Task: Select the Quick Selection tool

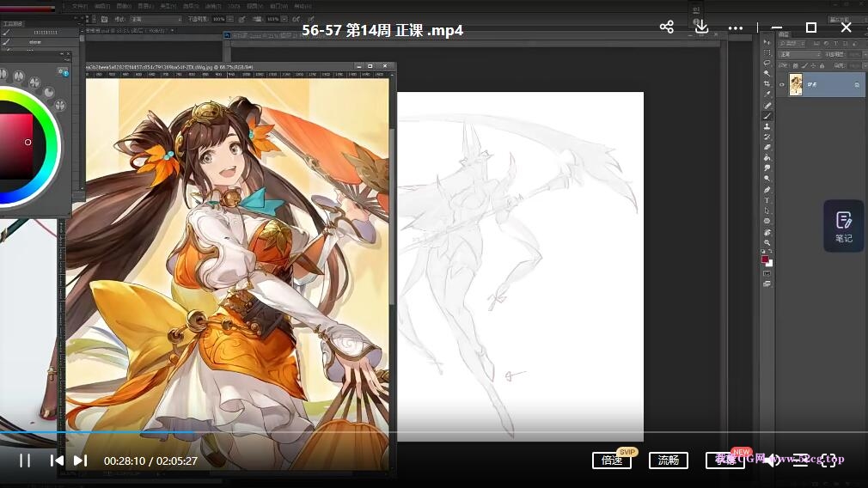Action: tap(767, 73)
